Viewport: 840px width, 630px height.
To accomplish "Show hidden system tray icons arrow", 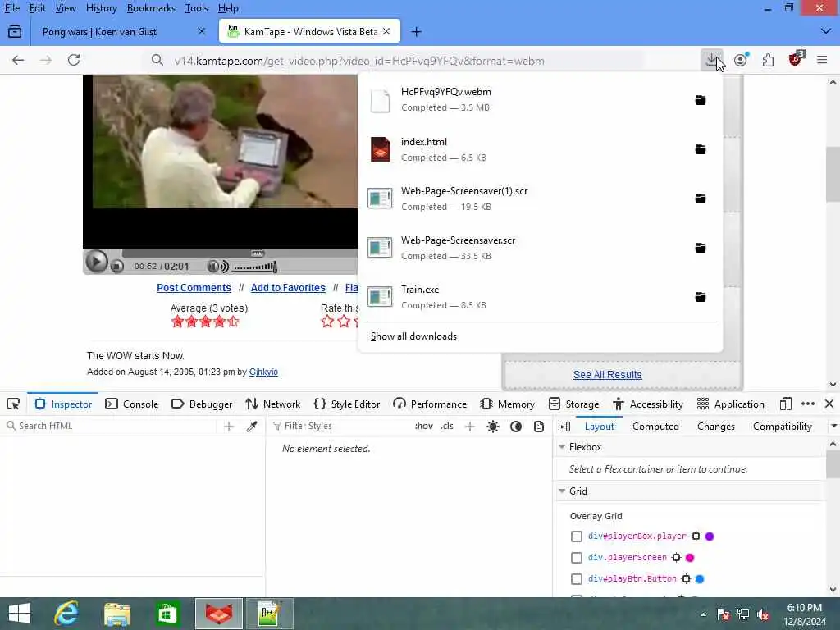I will 703,614.
